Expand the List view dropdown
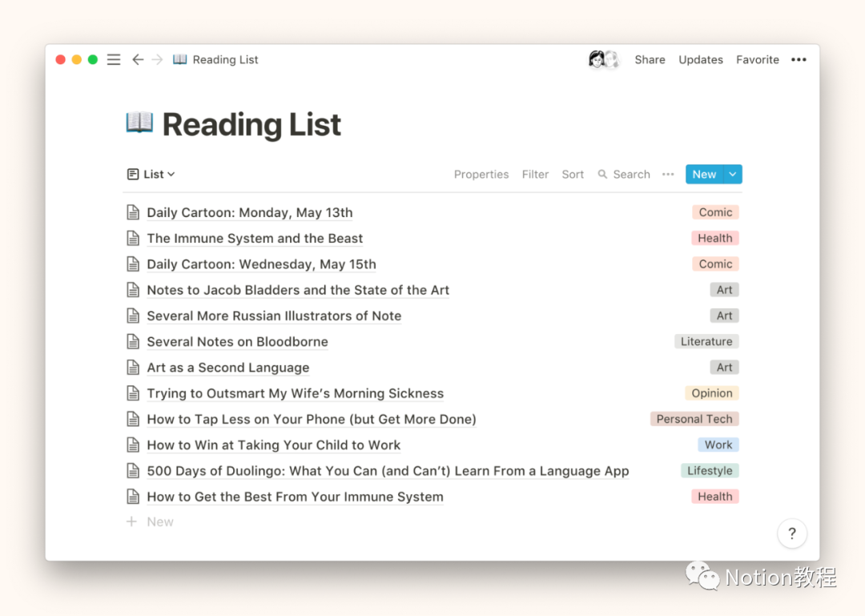The height and width of the screenshot is (616, 865). pyautogui.click(x=151, y=175)
